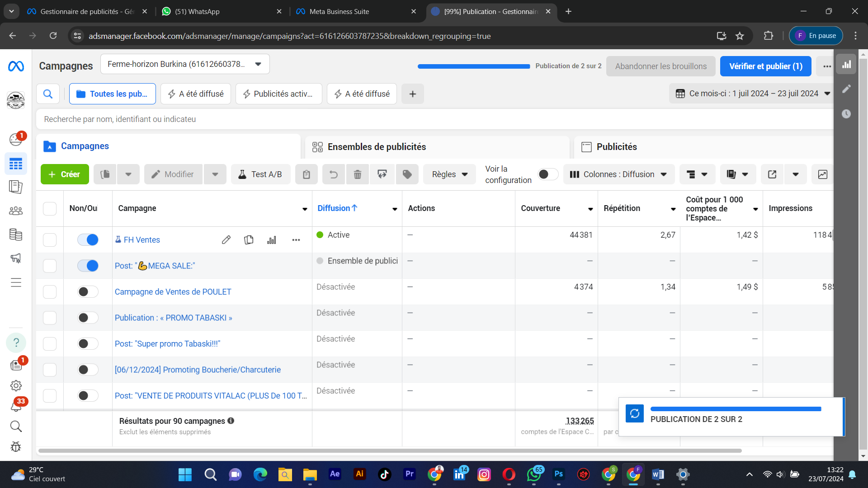Open the date range picker Ce mois-ci
Viewport: 868px width, 488px height.
[753, 94]
